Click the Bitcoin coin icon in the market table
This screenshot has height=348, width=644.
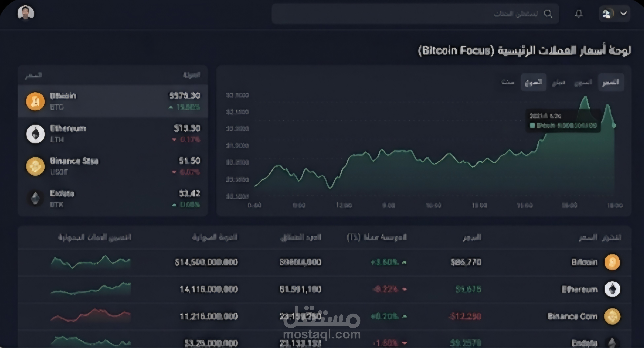(x=612, y=262)
